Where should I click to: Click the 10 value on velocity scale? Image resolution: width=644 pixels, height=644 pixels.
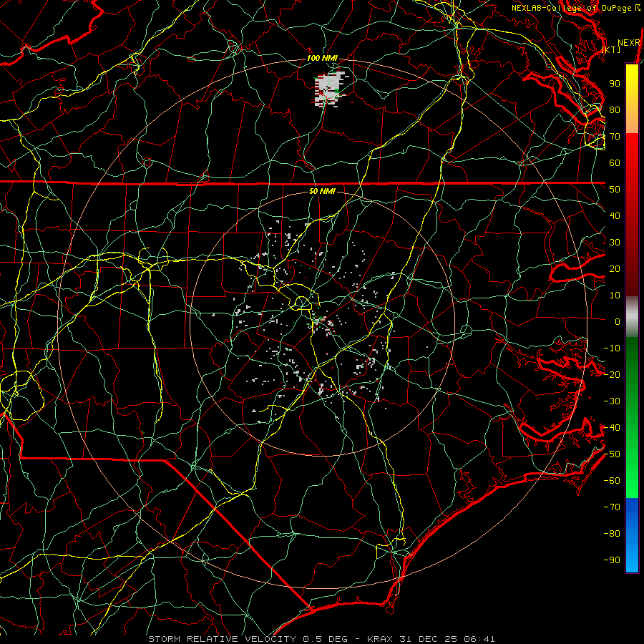(x=615, y=296)
